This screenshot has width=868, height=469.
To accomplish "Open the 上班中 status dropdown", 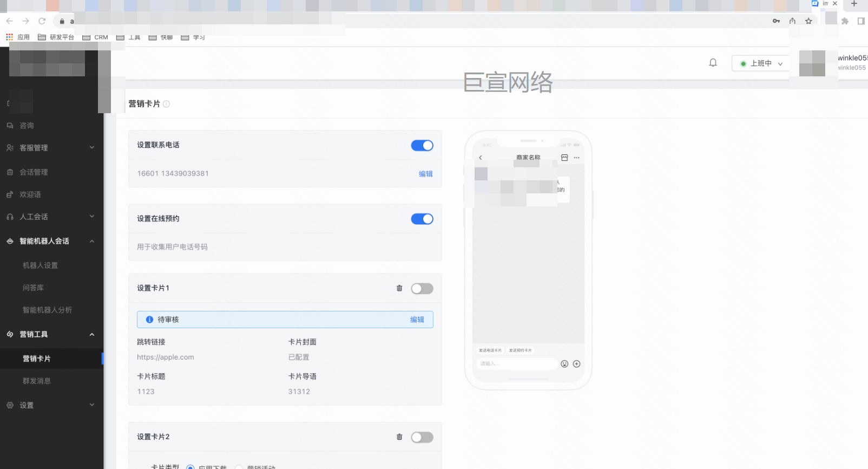I will point(761,63).
